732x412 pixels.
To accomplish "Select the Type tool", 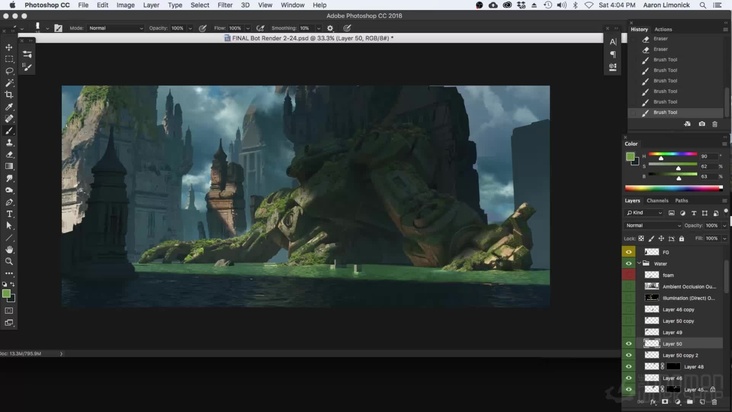I will click(x=9, y=214).
